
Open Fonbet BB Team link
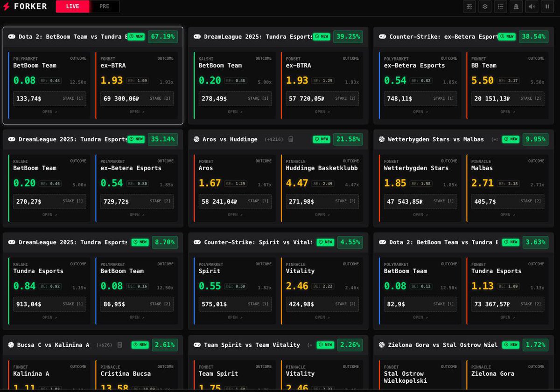coord(507,112)
